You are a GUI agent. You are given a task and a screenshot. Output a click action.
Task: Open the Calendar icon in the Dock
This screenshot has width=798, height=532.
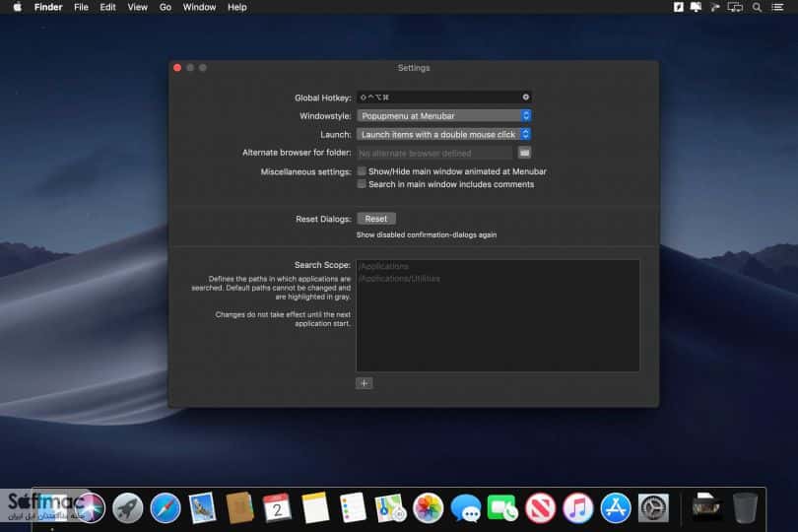(x=278, y=507)
